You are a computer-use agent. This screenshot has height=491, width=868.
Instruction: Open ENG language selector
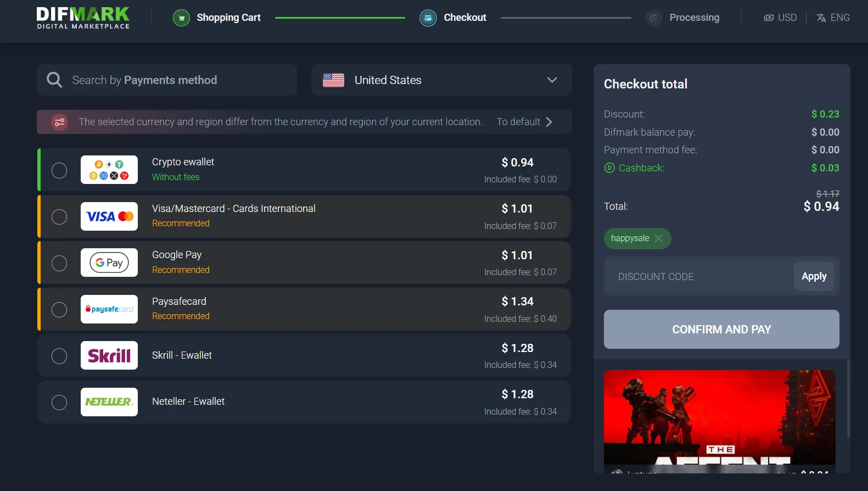click(833, 18)
